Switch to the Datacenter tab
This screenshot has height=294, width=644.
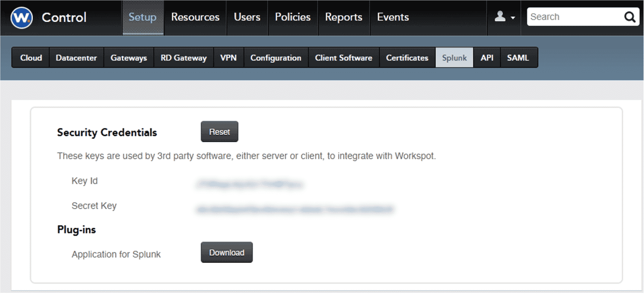pos(76,58)
